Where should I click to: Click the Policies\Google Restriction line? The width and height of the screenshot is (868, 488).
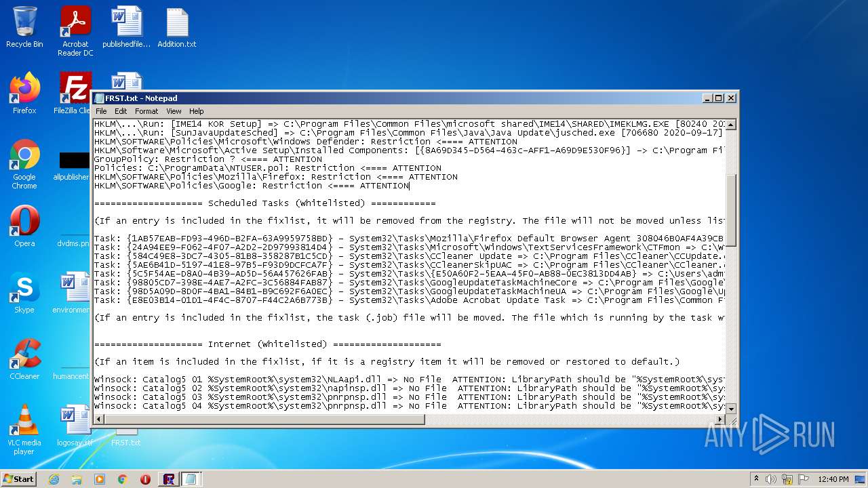pyautogui.click(x=252, y=186)
